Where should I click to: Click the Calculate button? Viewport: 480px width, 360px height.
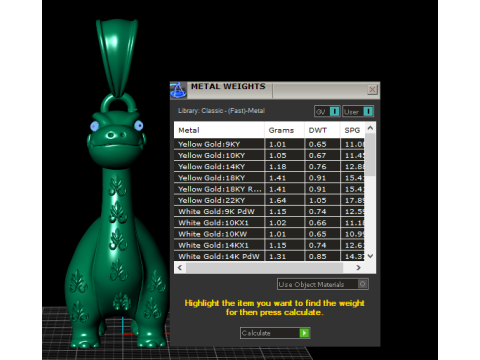coord(275,333)
